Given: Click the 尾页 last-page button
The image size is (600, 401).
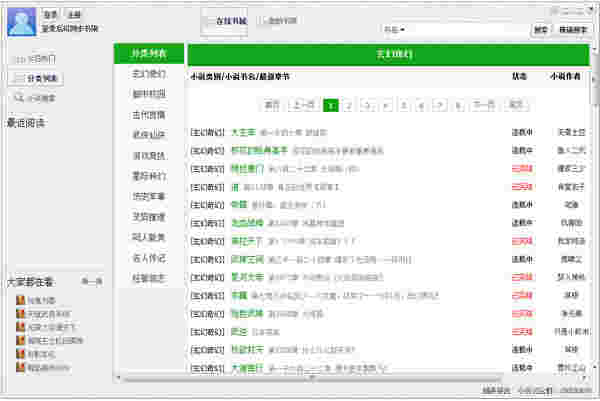Looking at the screenshot, I should click(516, 105).
